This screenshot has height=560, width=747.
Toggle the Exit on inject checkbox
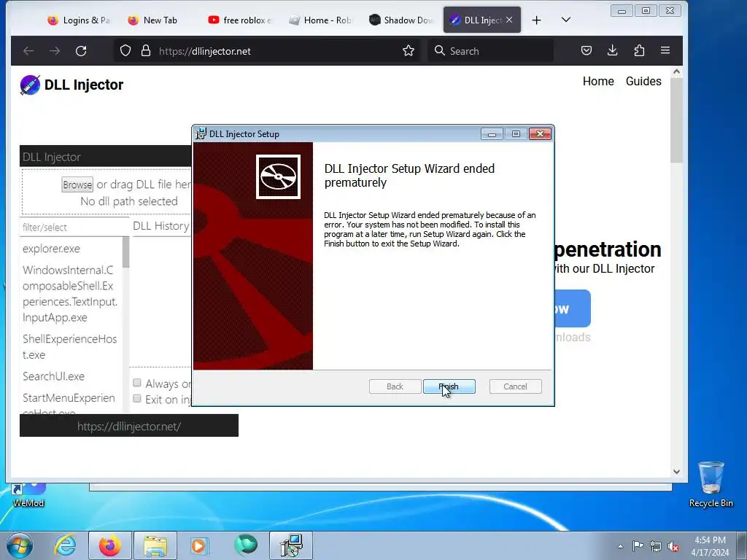[x=137, y=399]
